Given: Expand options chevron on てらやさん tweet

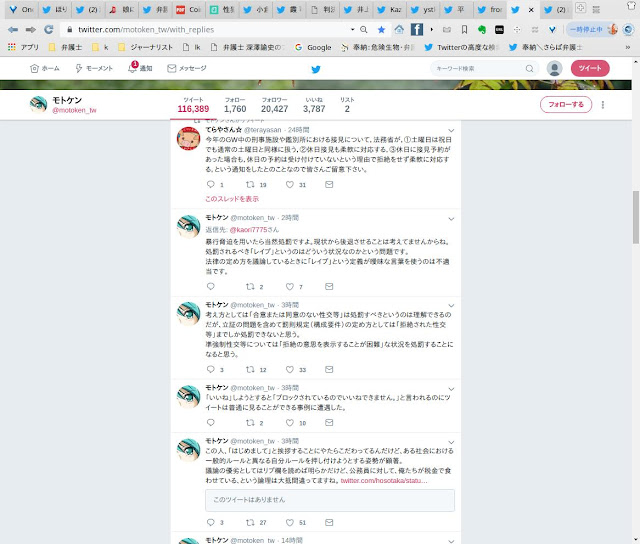Looking at the screenshot, I should click(x=451, y=131).
